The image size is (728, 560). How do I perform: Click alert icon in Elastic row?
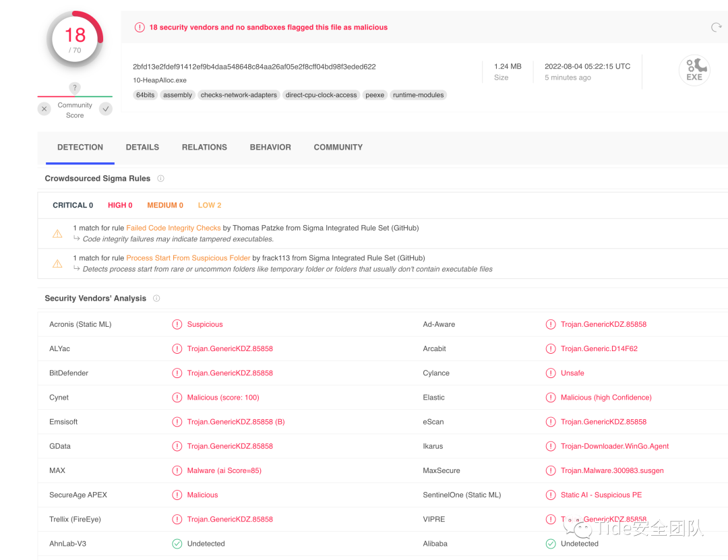tap(550, 397)
